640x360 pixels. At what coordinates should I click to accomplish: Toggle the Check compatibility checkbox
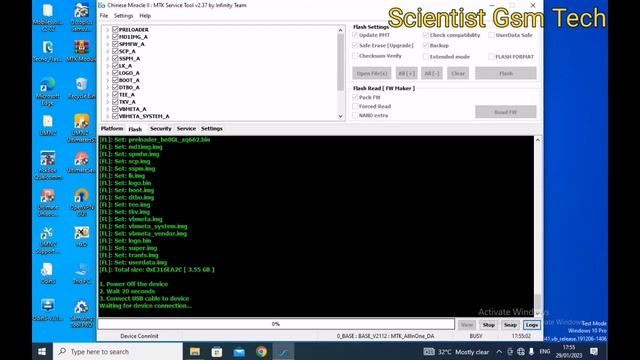point(426,35)
